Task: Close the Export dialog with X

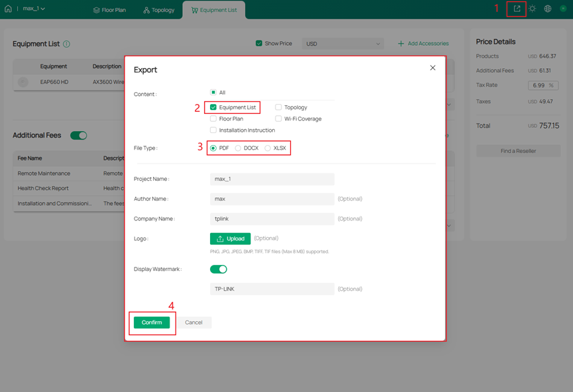Action: coord(433,68)
